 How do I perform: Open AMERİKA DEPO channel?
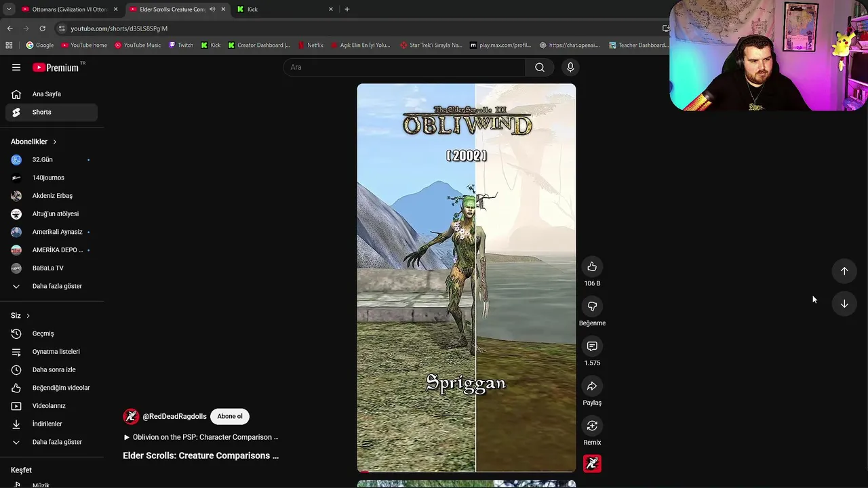pos(52,250)
